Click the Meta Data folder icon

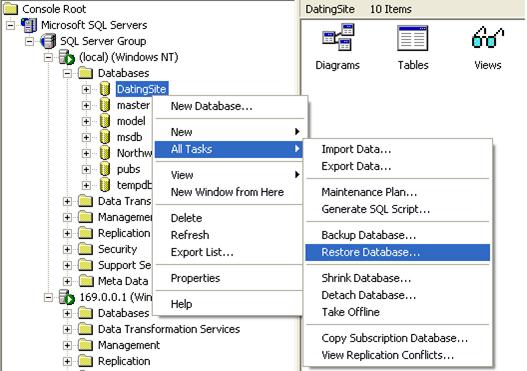tap(85, 281)
